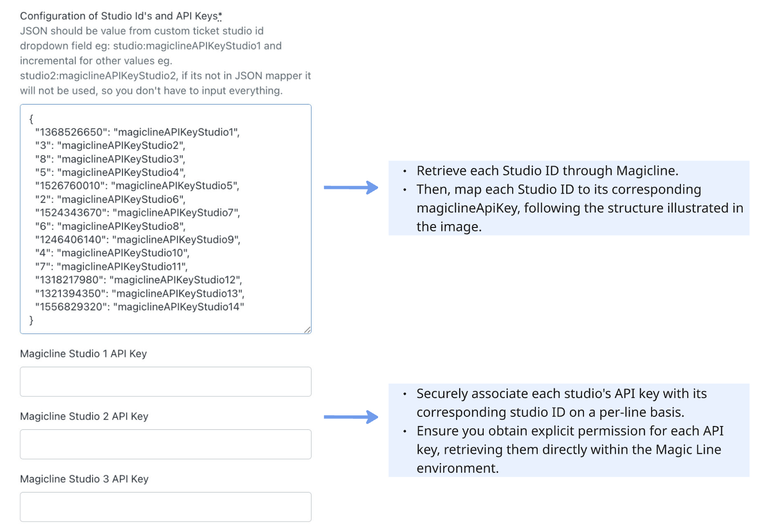Click the JSON line "1318217980": "magiclineAPIKeyStudio12"
761x532 pixels.
[x=138, y=280]
